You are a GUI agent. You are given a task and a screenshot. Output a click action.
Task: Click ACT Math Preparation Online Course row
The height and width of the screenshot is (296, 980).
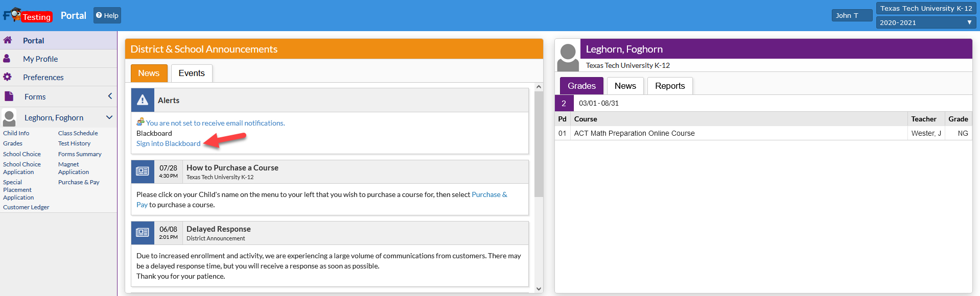pos(763,133)
